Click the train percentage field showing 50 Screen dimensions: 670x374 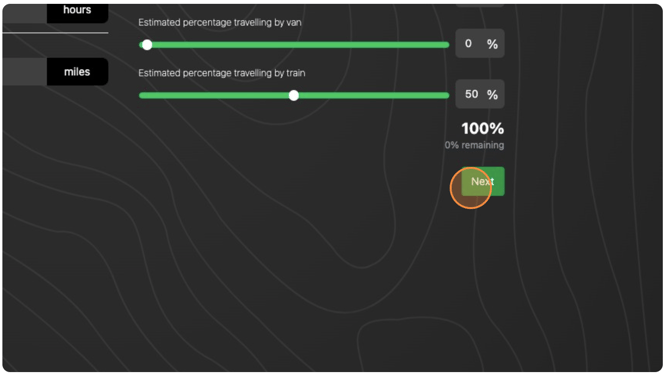click(479, 94)
